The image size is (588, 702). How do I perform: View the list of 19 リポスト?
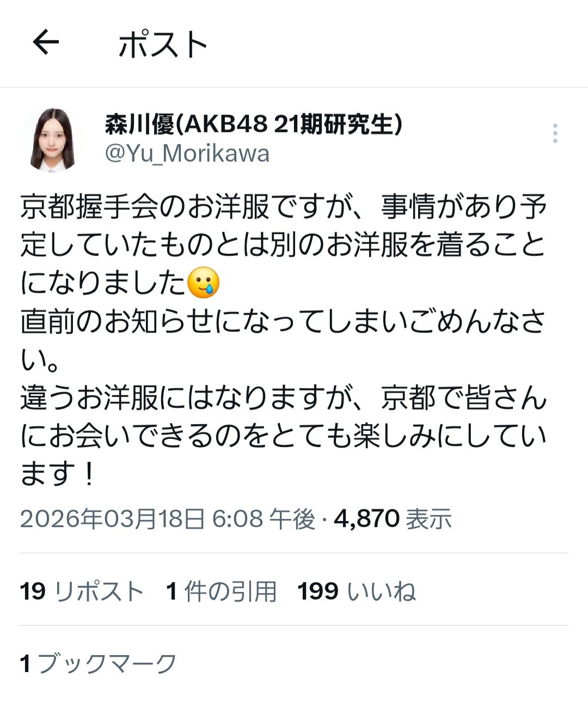click(x=82, y=591)
